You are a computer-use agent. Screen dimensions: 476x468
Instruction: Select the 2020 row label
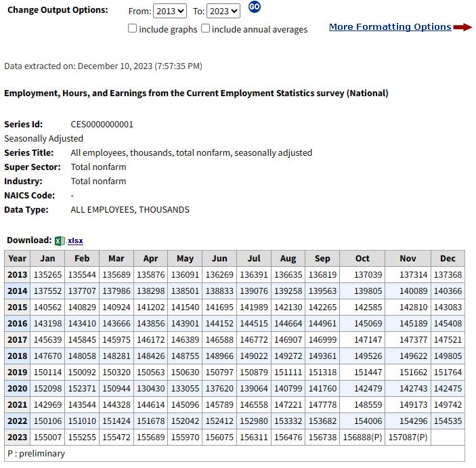click(18, 389)
